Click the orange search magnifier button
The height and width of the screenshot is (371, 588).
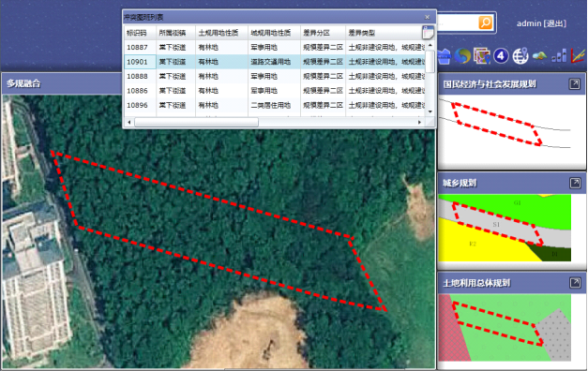pyautogui.click(x=485, y=22)
